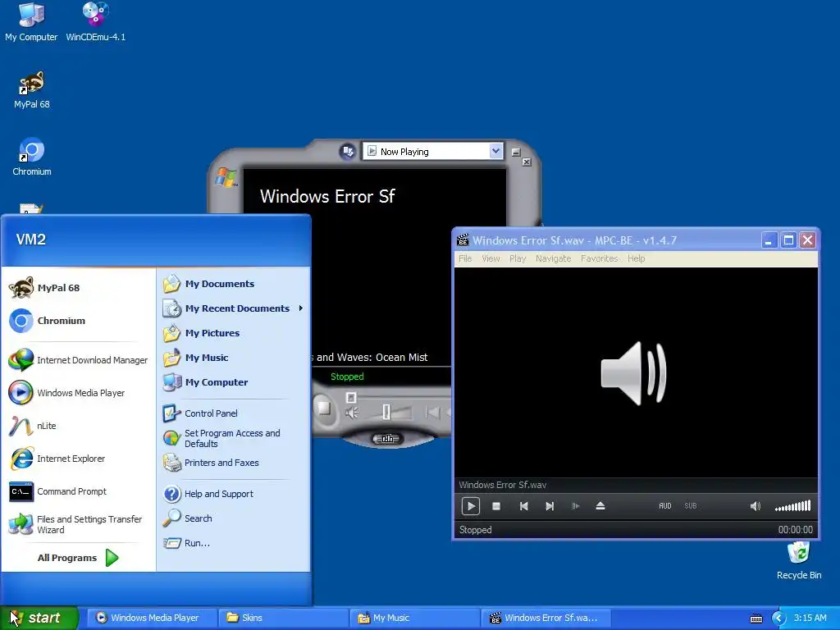Open the Navigate menu in MPC-BE
This screenshot has width=840, height=630.
(554, 258)
